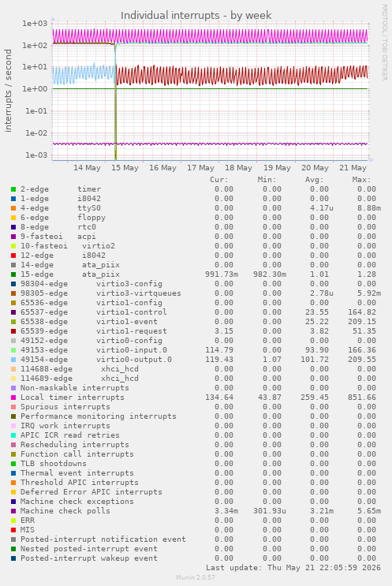The width and height of the screenshot is (392, 586).
Task: Click the red MIS legend swatch
Action: 13,530
